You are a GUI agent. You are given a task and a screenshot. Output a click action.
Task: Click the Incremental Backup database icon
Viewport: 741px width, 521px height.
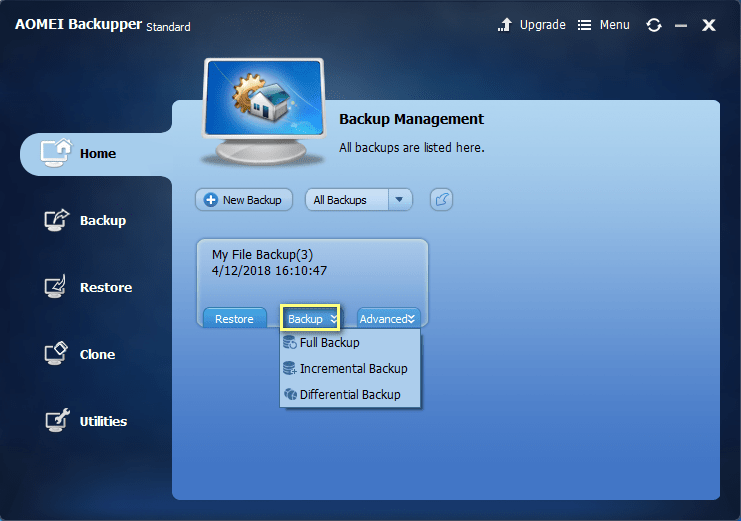pyautogui.click(x=289, y=368)
